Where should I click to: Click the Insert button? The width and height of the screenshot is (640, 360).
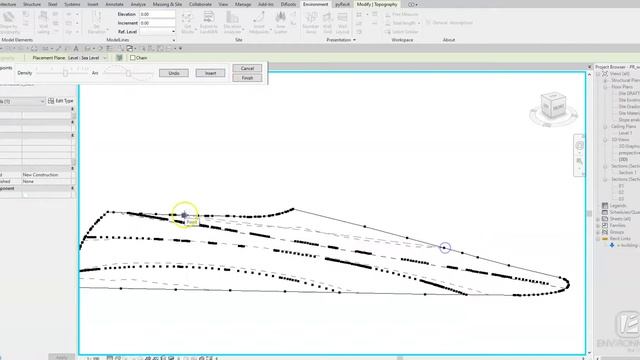(x=210, y=73)
